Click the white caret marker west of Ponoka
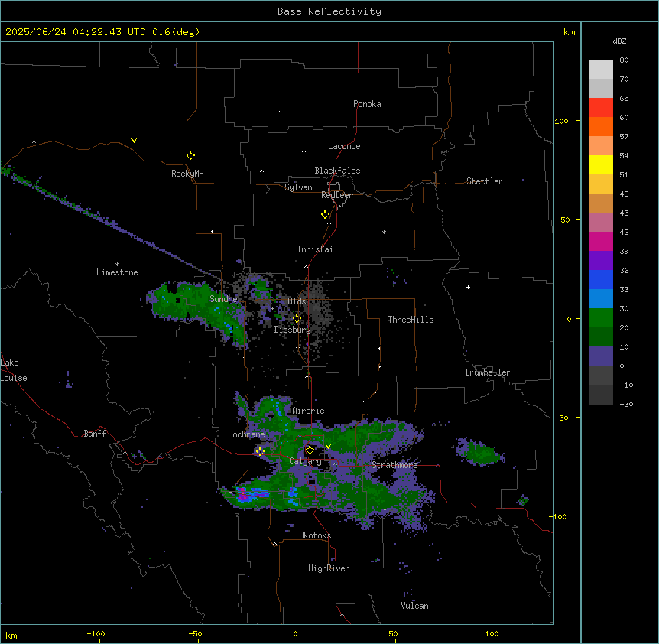The height and width of the screenshot is (644, 659). pyautogui.click(x=280, y=112)
